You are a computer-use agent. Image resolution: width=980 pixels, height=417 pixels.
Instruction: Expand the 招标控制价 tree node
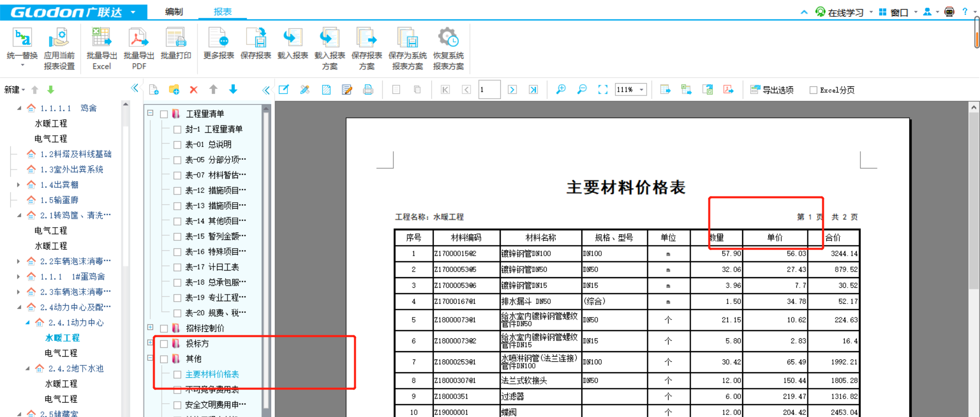151,327
